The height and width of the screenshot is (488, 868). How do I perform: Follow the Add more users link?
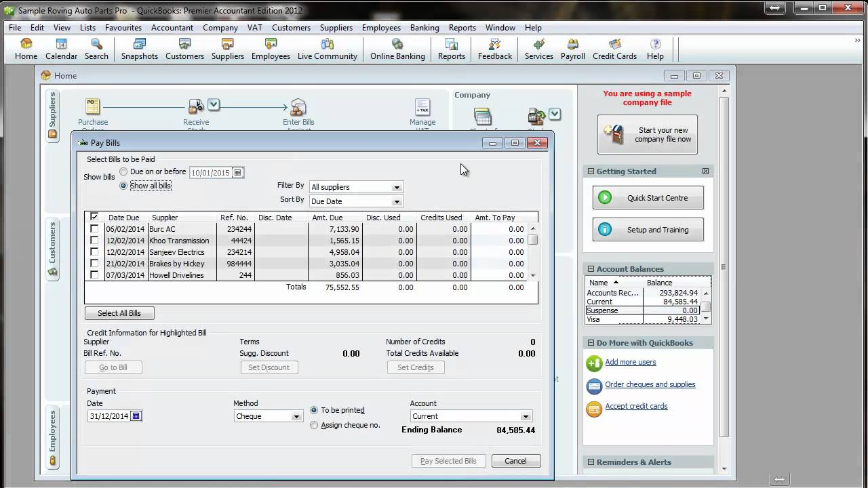631,362
